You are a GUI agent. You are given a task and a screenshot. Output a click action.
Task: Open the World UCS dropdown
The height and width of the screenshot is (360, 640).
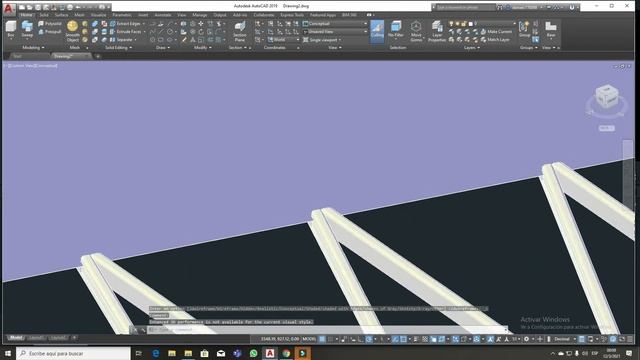283,40
